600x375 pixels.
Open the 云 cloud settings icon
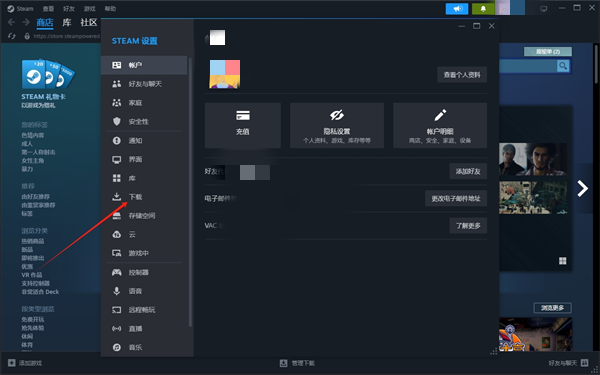point(116,235)
